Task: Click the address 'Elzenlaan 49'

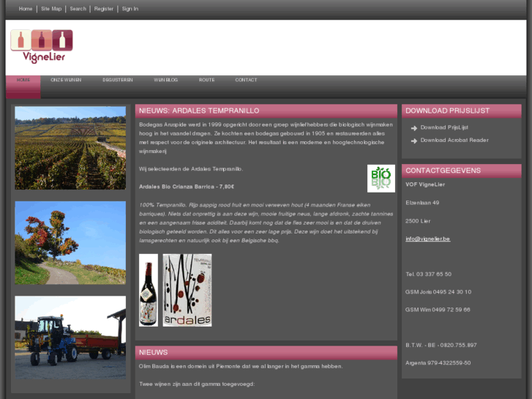Action: tap(422, 203)
